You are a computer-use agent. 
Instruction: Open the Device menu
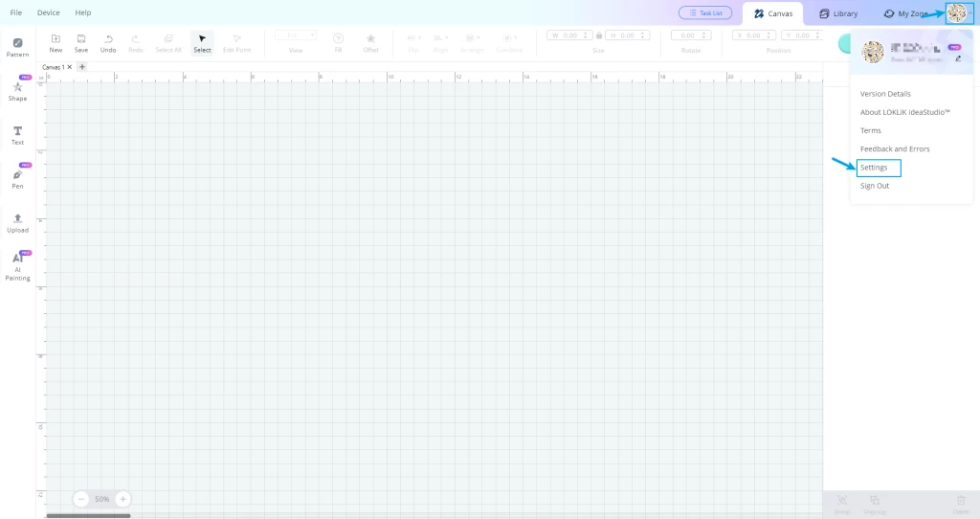48,12
